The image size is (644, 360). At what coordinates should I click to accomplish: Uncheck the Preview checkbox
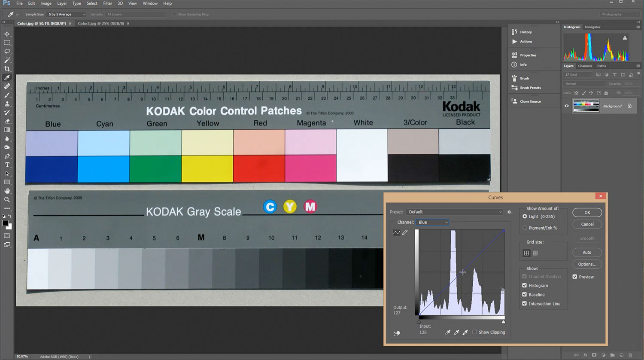(575, 277)
